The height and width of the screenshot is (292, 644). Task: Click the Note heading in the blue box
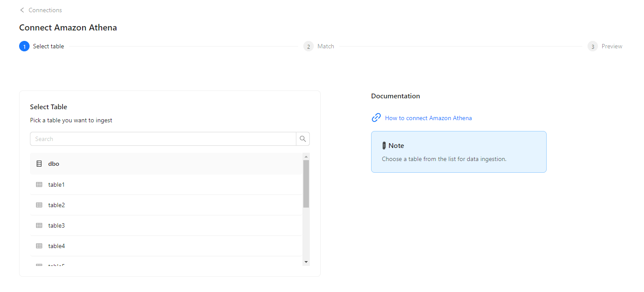(x=396, y=146)
